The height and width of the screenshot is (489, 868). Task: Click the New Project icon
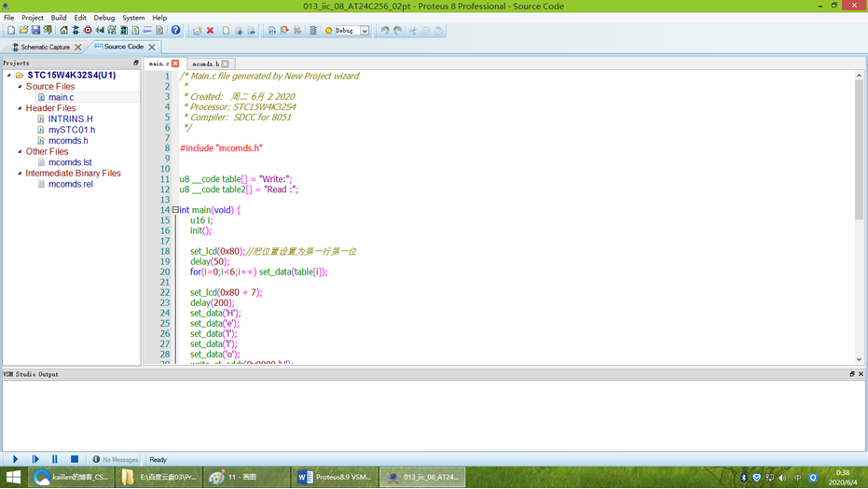(11, 31)
